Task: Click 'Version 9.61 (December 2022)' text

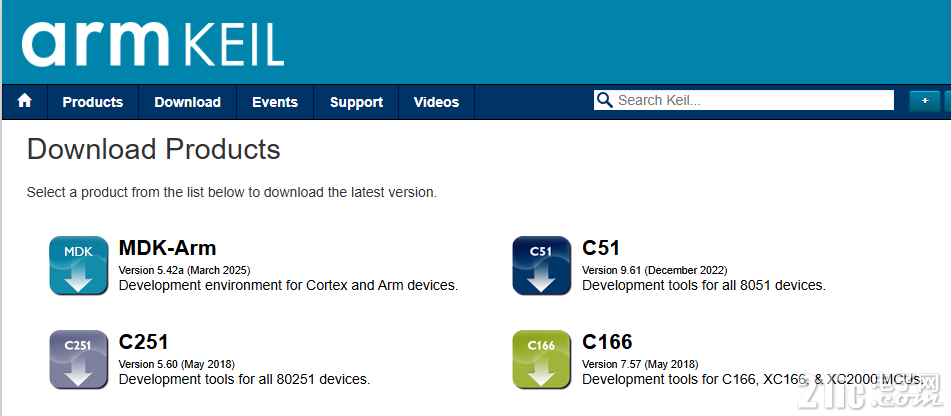Action: tap(654, 270)
